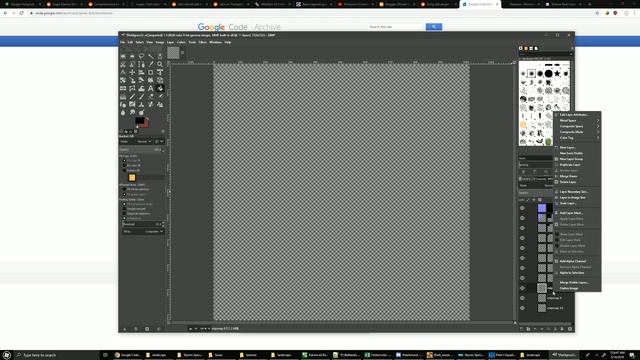Viewport: 640px width, 360px height.
Task: Click the Opacity slider in tool options
Action: (x=141, y=150)
